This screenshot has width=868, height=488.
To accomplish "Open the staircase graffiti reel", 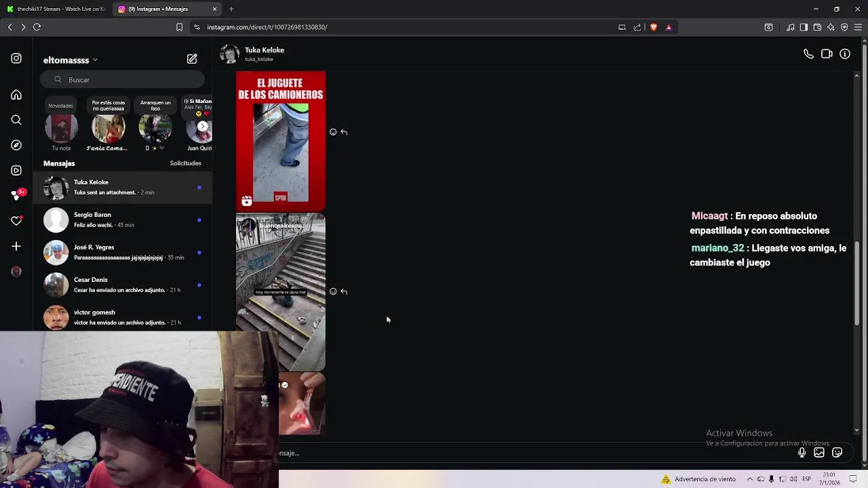I will [281, 292].
